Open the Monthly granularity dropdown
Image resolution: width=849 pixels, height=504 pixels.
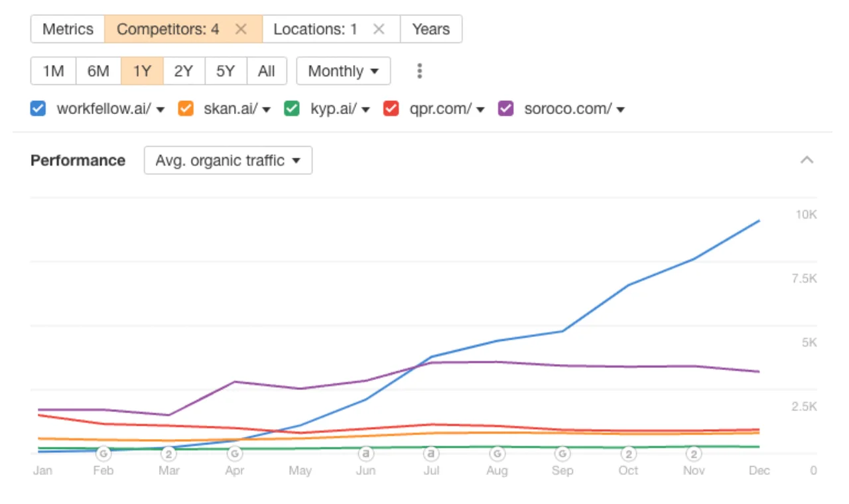[x=343, y=71]
